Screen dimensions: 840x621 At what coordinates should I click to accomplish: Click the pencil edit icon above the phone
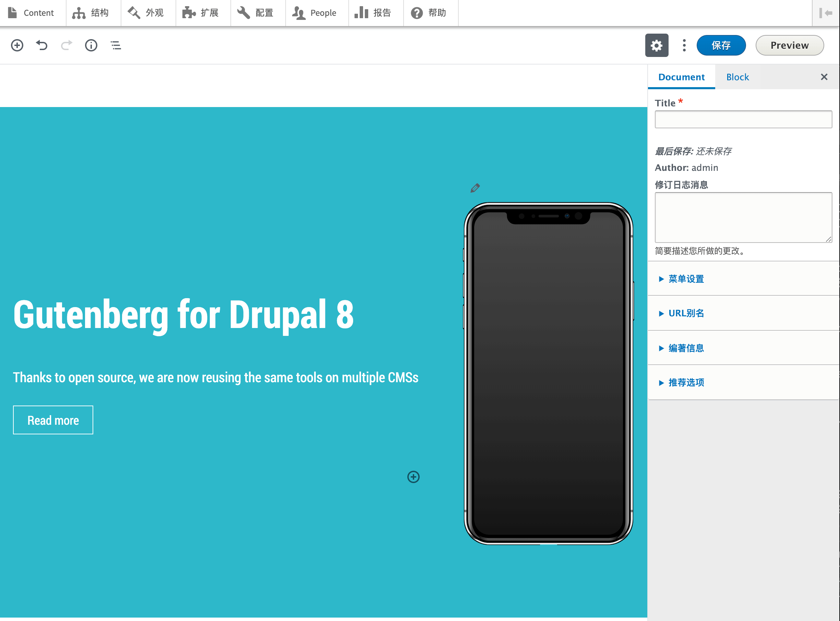tap(475, 188)
